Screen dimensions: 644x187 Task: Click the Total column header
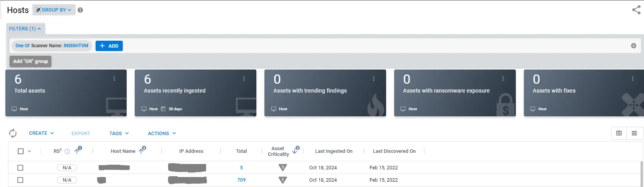pyautogui.click(x=241, y=151)
